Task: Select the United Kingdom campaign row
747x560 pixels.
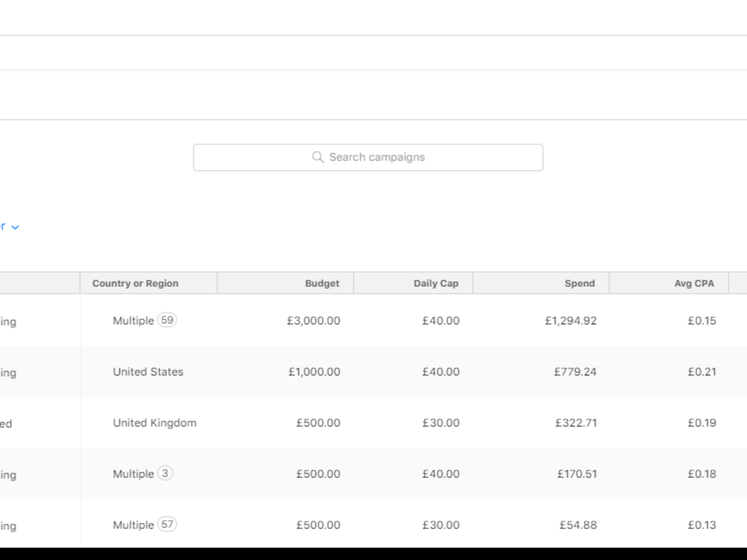Action: [x=373, y=423]
